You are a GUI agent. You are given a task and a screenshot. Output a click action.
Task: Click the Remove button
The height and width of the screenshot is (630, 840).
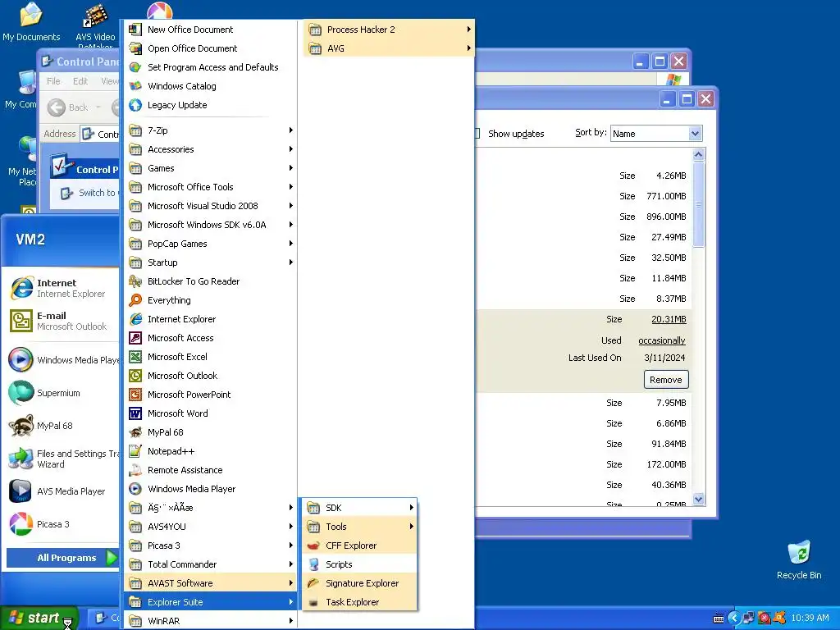click(666, 380)
